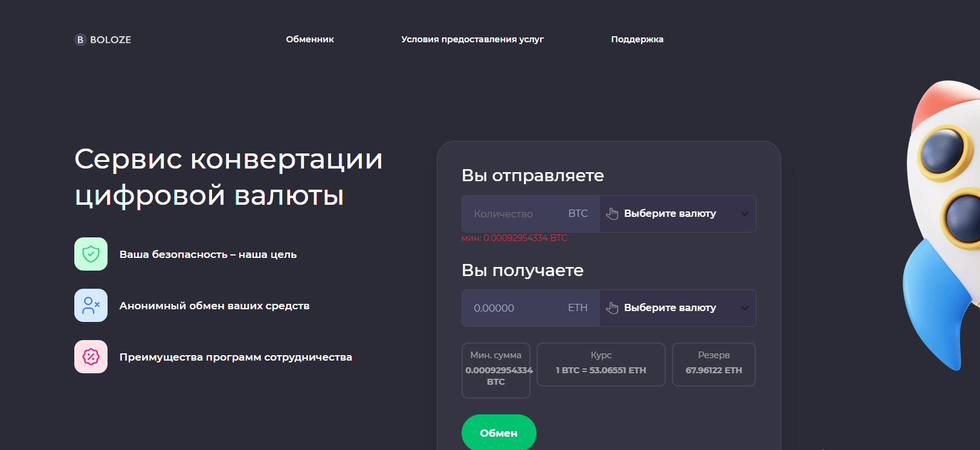Click the "Курс" exchange rate box

(x=601, y=364)
